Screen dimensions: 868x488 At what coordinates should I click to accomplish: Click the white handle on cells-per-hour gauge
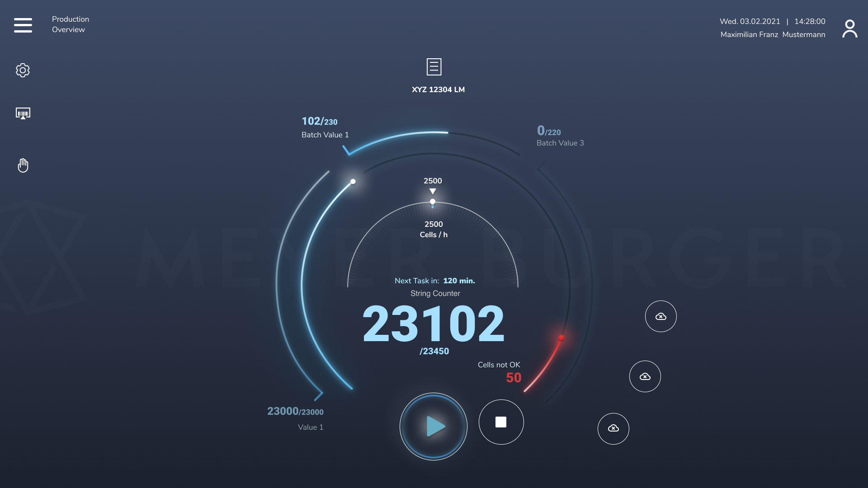pyautogui.click(x=433, y=202)
